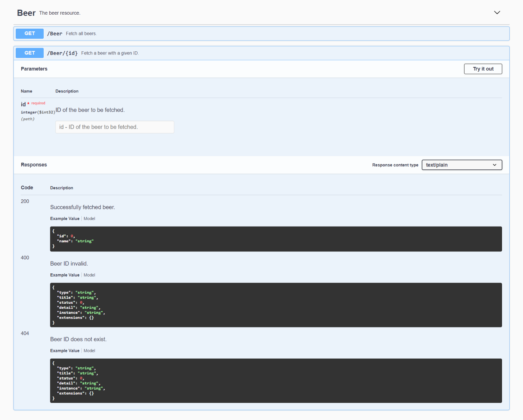
Task: Click the /Beer path text
Action: point(55,34)
